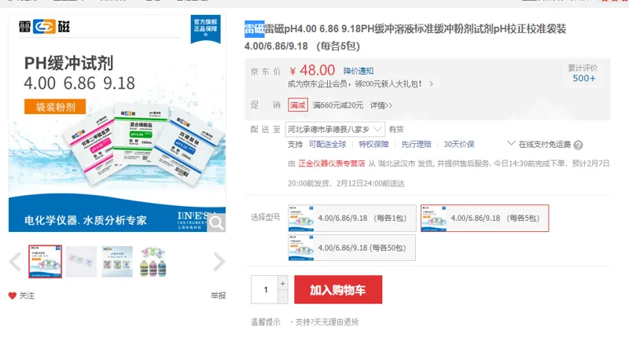Image resolution: width=629 pixels, height=364 pixels.
Task: Click the magnifier zoom icon on product image
Action: click(216, 222)
